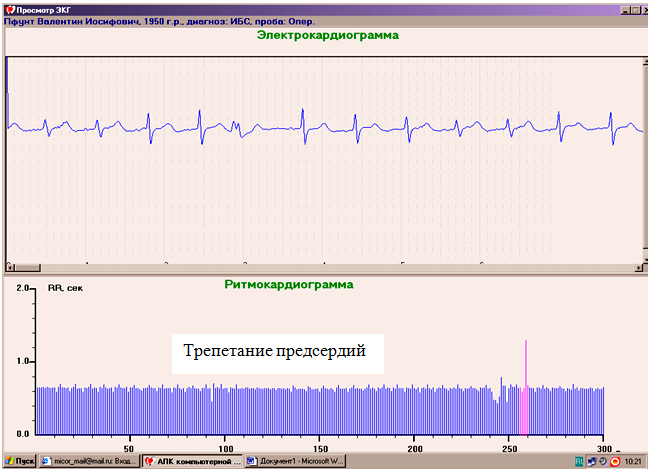Open the network connection tray icon
The height and width of the screenshot is (471, 650).
point(592,461)
